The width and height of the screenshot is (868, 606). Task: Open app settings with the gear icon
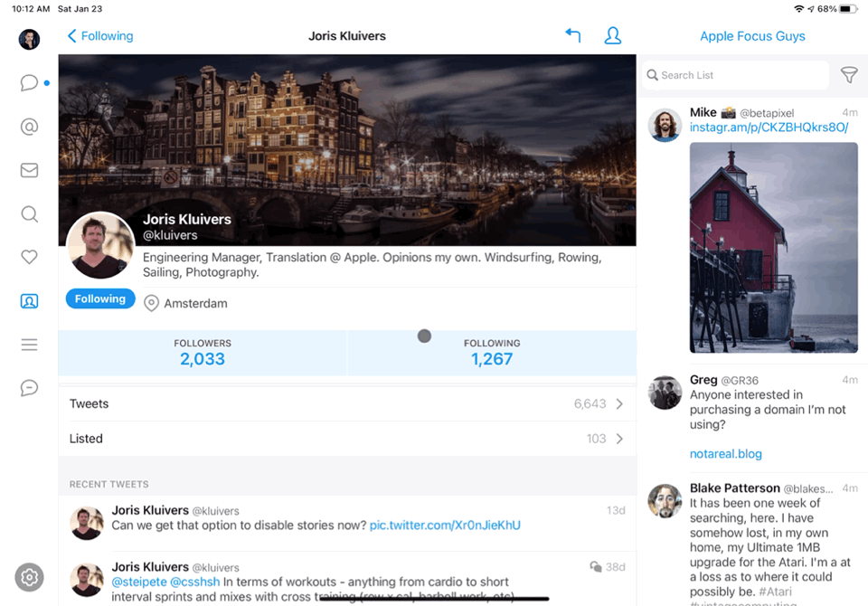(28, 576)
